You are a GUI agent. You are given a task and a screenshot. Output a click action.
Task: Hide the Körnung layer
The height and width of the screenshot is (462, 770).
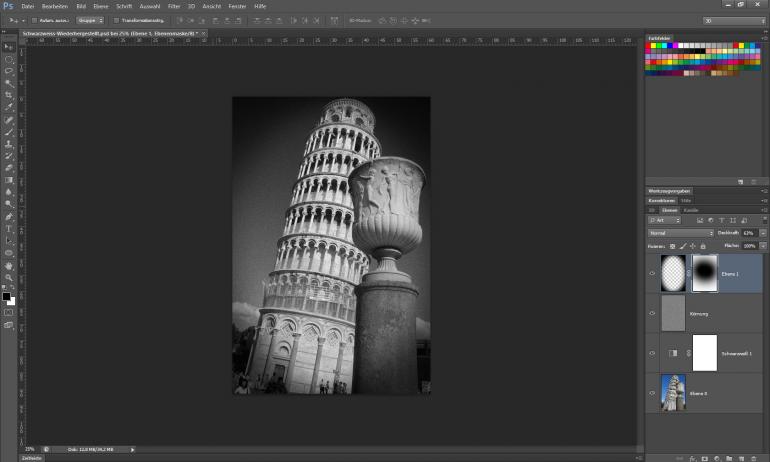(x=652, y=313)
